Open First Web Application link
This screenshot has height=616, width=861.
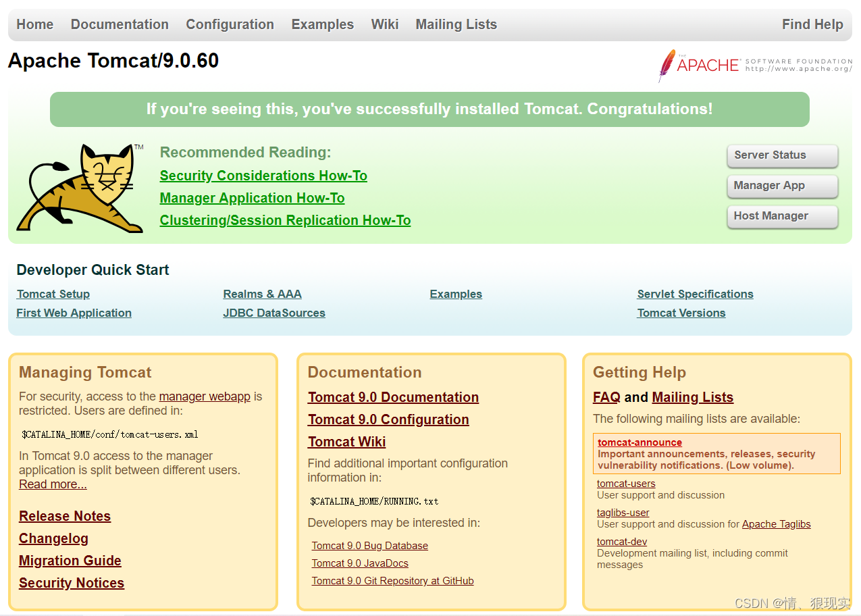pos(74,313)
